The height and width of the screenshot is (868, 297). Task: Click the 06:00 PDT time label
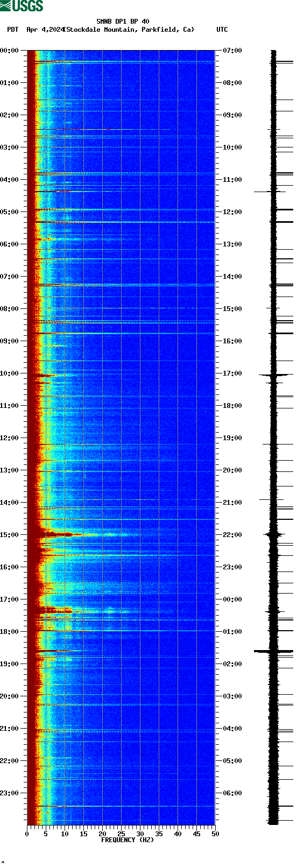pos(10,244)
